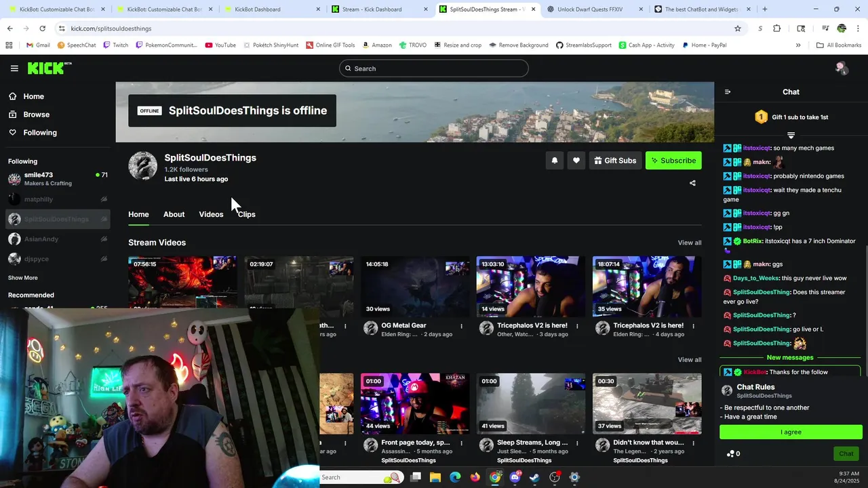Open Chrome extensions puzzle icon
Screen dimensions: 868x488
(777, 28)
